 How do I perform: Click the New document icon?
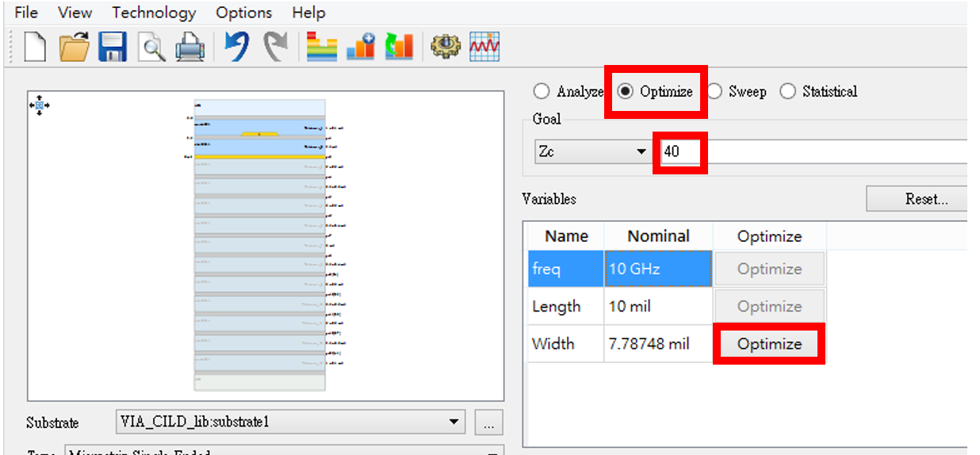click(34, 47)
